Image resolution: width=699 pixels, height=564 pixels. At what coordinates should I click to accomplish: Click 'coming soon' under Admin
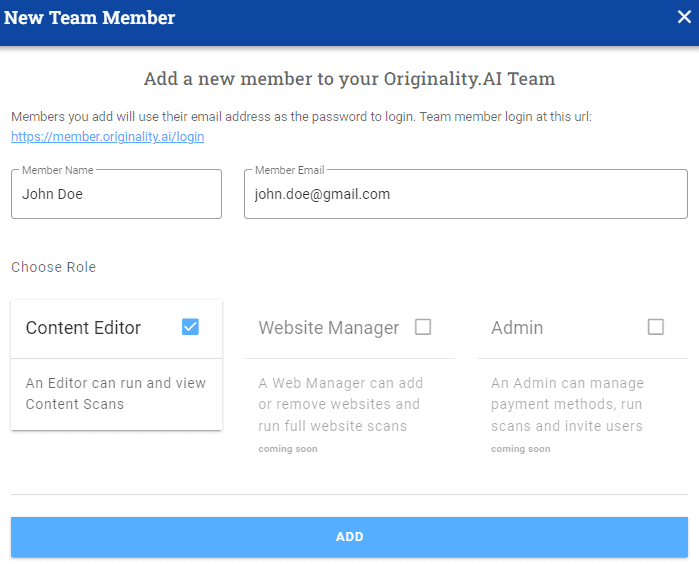[521, 449]
